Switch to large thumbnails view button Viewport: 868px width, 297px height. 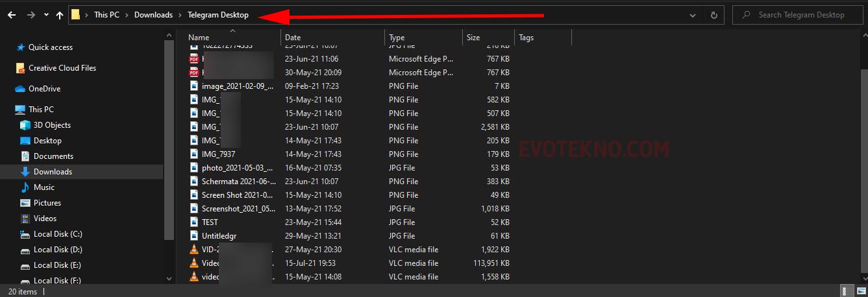tap(860, 291)
